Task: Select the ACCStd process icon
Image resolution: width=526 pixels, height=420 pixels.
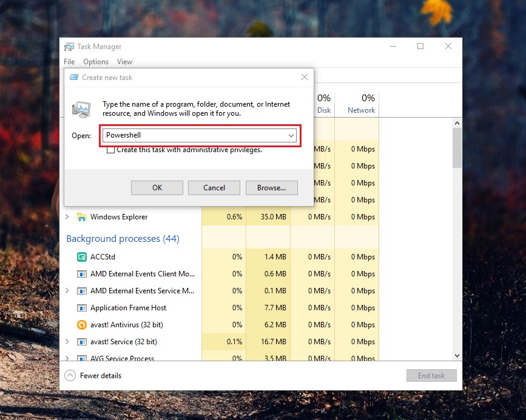Action: click(x=82, y=257)
